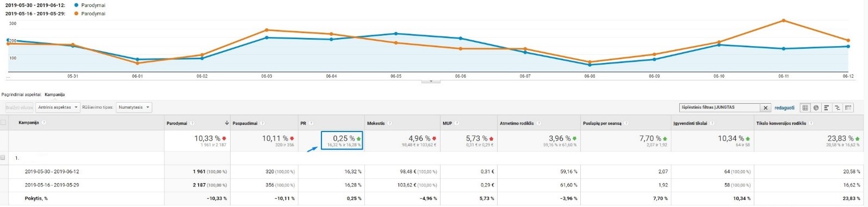Viewport: 868px width, 207px height.
Task: Click the 23,83 % summary value
Action: point(840,139)
